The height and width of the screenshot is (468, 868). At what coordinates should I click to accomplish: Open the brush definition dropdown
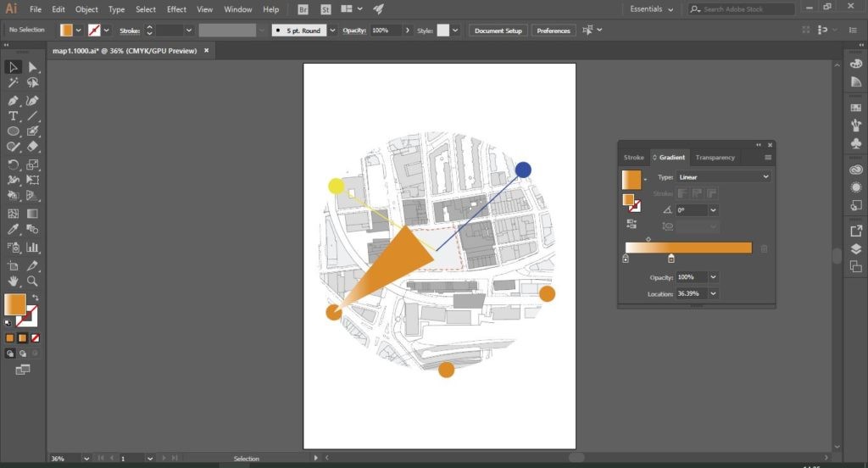[x=332, y=31]
